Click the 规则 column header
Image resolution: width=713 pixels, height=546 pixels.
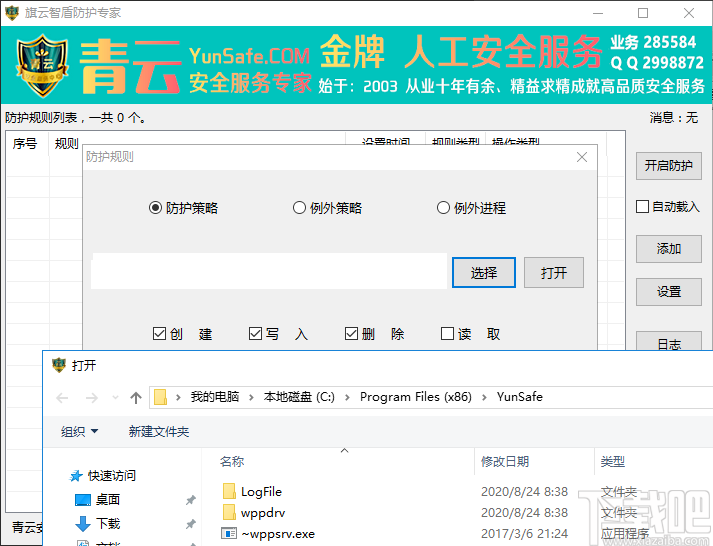(x=66, y=144)
